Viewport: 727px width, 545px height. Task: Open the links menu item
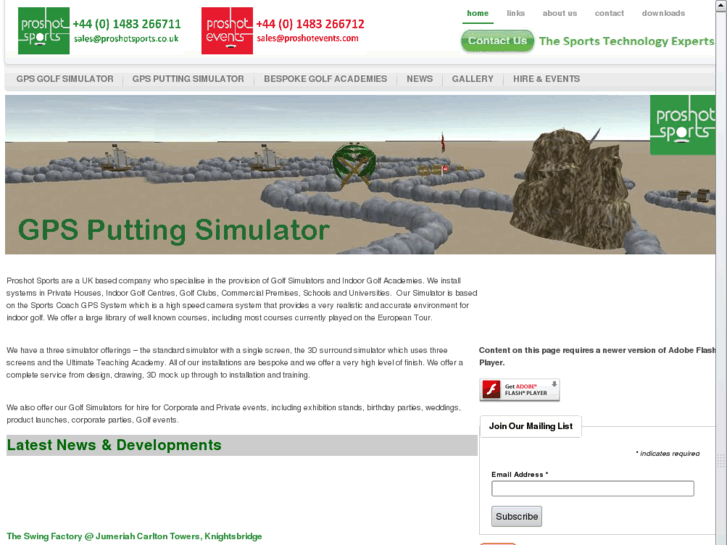516,13
